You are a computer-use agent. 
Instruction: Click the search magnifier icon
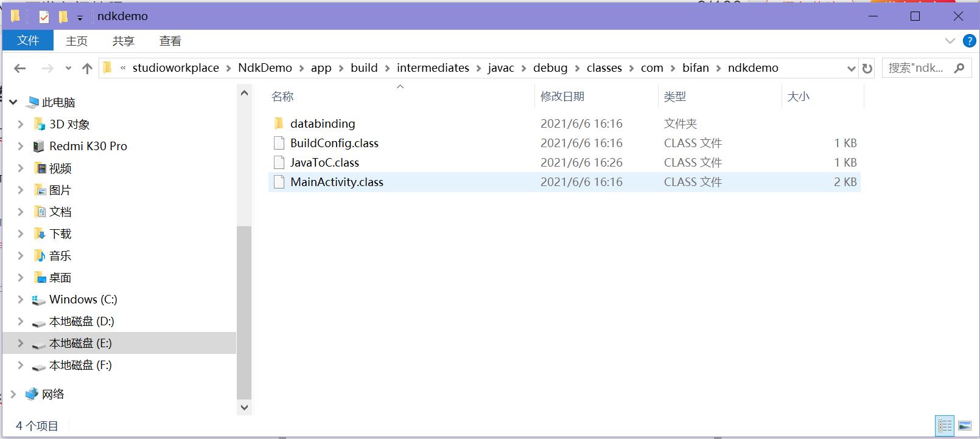click(x=959, y=68)
